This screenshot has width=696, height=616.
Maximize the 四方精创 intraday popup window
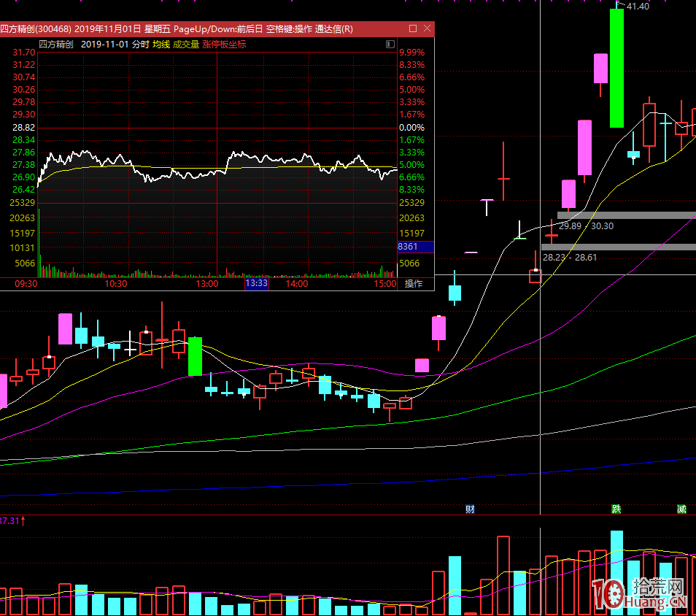tap(413, 28)
